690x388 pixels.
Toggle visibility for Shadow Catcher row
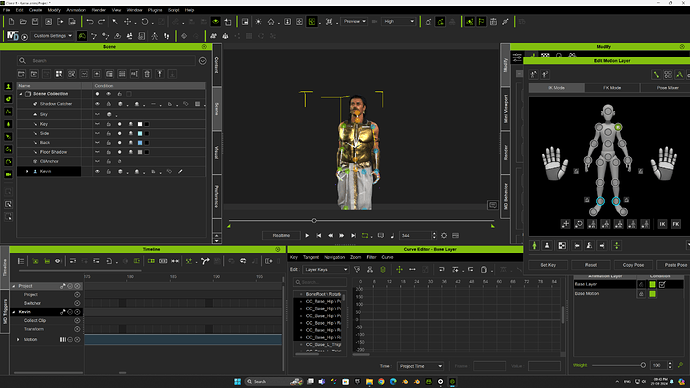click(97, 104)
